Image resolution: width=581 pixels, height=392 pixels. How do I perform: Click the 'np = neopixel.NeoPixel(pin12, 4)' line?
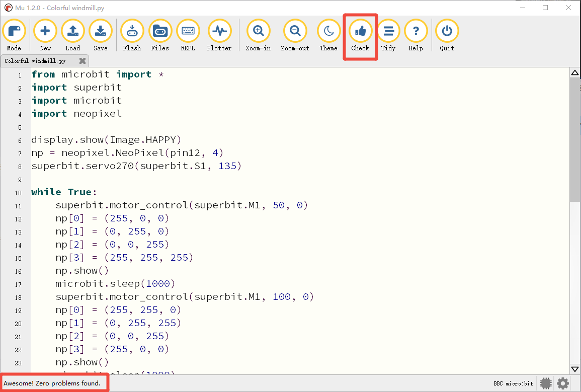[127, 153]
